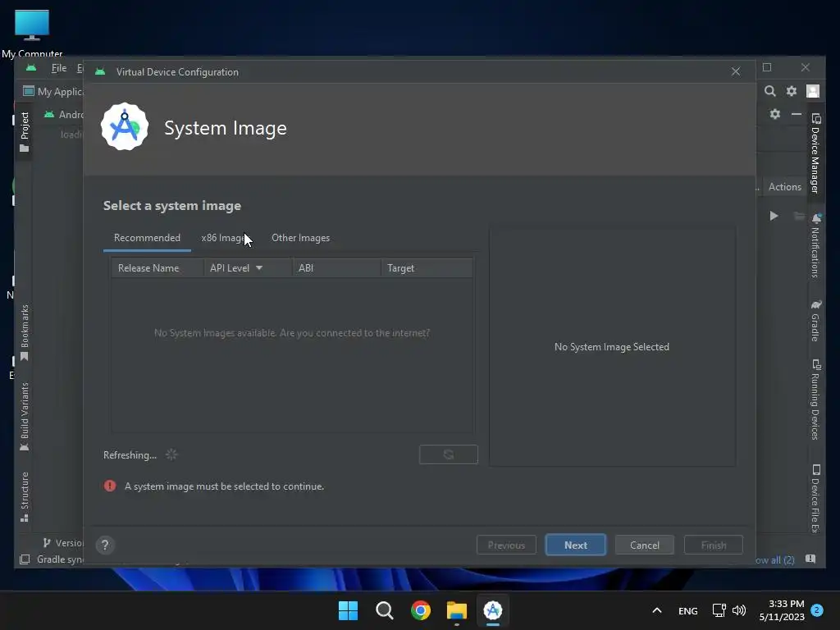Open the Notifications side panel
840x630 pixels.
point(815,245)
